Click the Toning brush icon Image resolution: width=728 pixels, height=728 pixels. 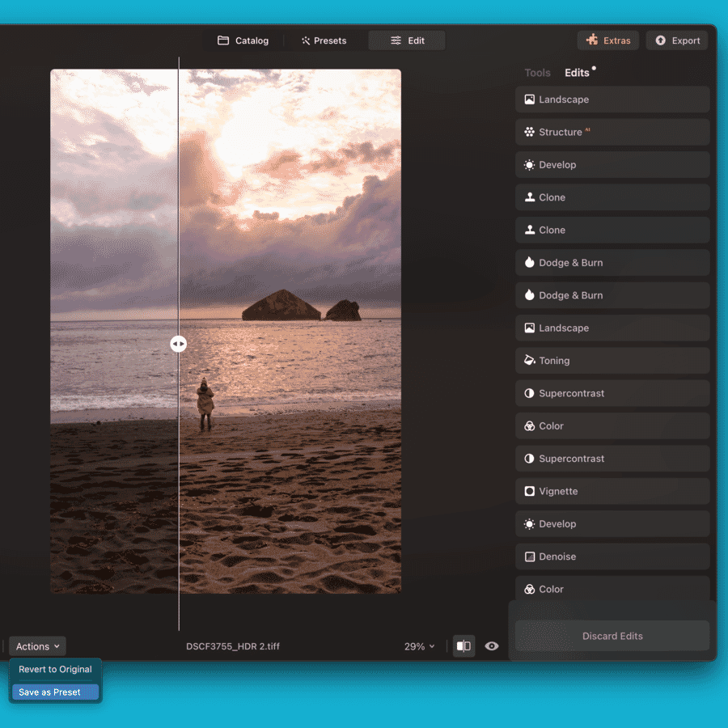coord(530,360)
